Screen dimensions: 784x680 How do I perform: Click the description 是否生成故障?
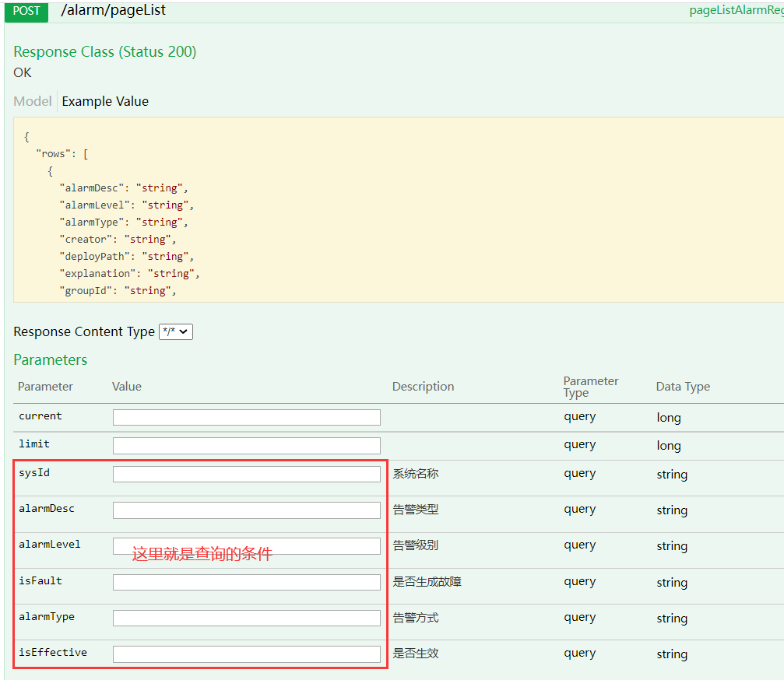click(427, 581)
